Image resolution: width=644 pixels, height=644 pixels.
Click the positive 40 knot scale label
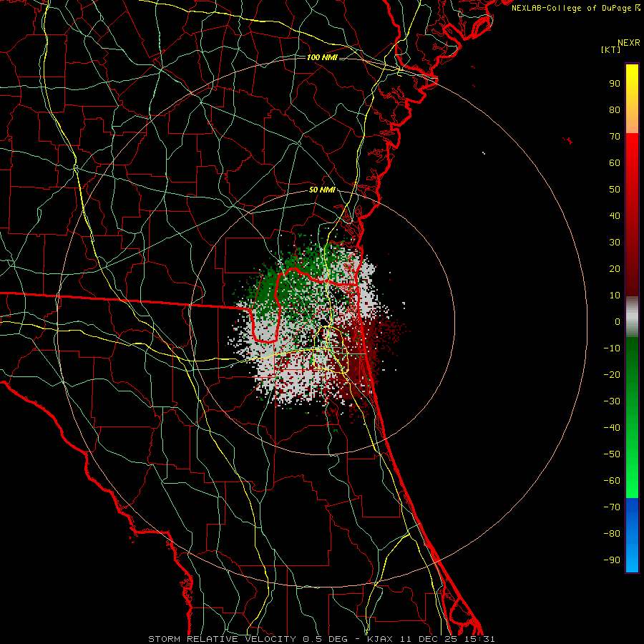click(615, 215)
